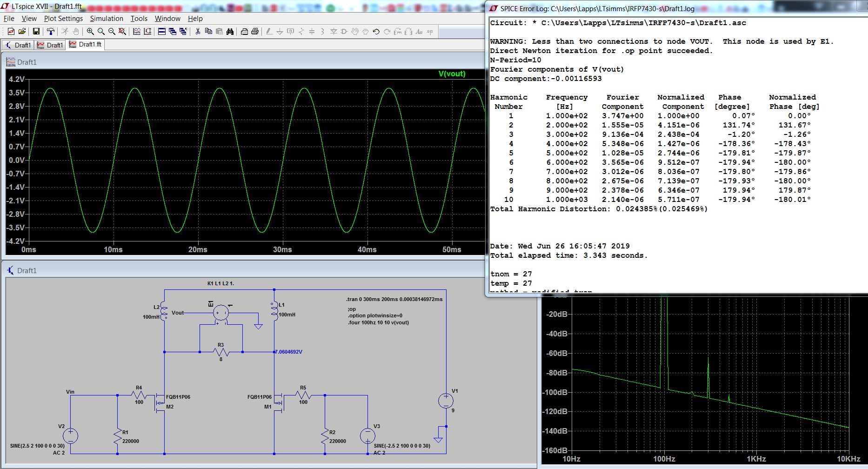Click the Halt simulation hand icon
Image resolution: width=868 pixels, height=469 pixels.
coord(76,31)
